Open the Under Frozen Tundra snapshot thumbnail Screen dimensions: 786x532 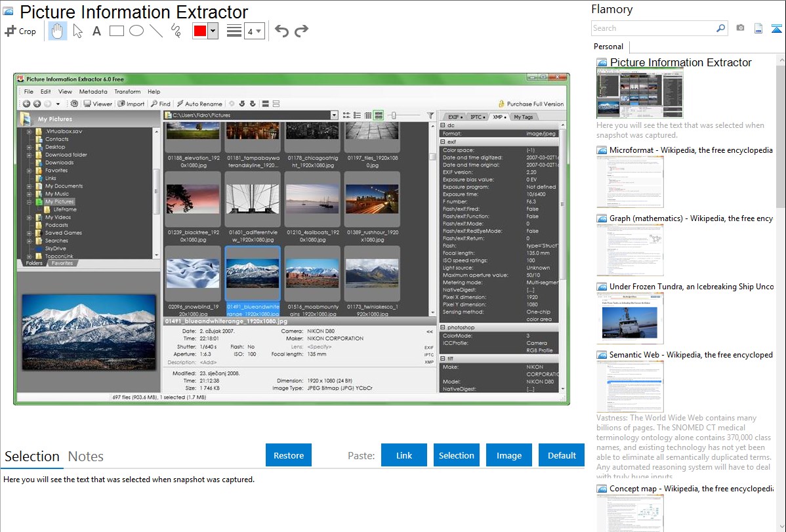pos(630,318)
